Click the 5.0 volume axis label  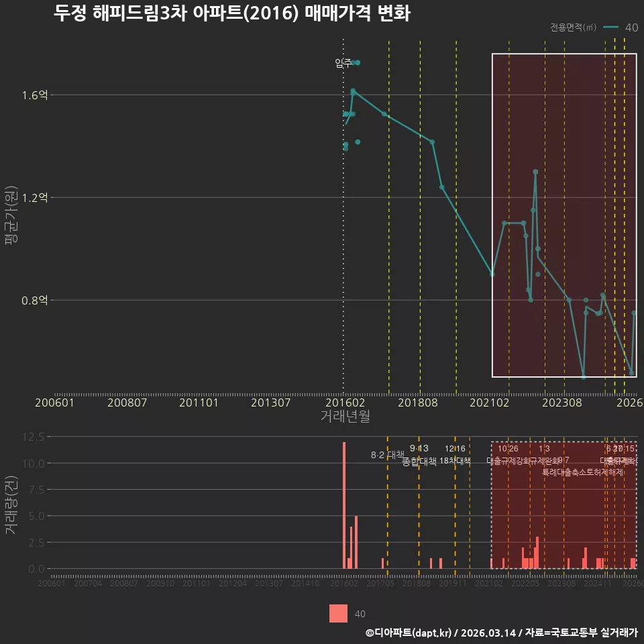36,516
